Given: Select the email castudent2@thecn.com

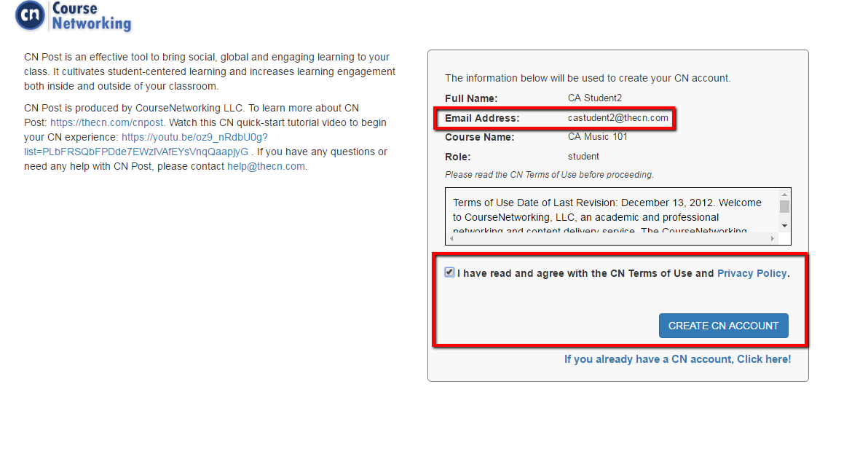Looking at the screenshot, I should click(x=618, y=117).
